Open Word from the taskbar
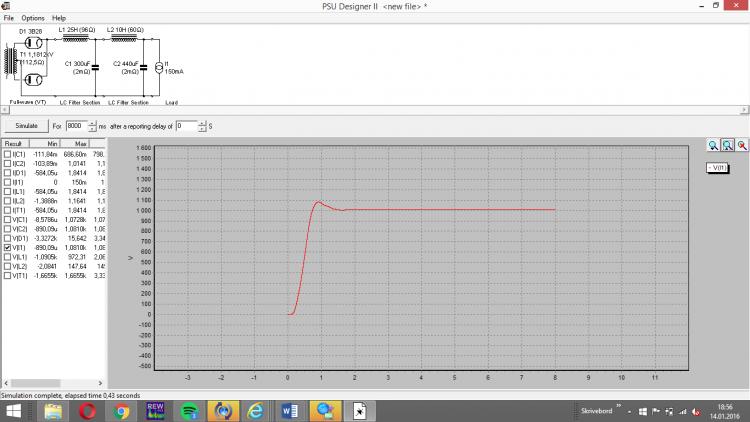This screenshot has height=422, width=750. click(290, 411)
